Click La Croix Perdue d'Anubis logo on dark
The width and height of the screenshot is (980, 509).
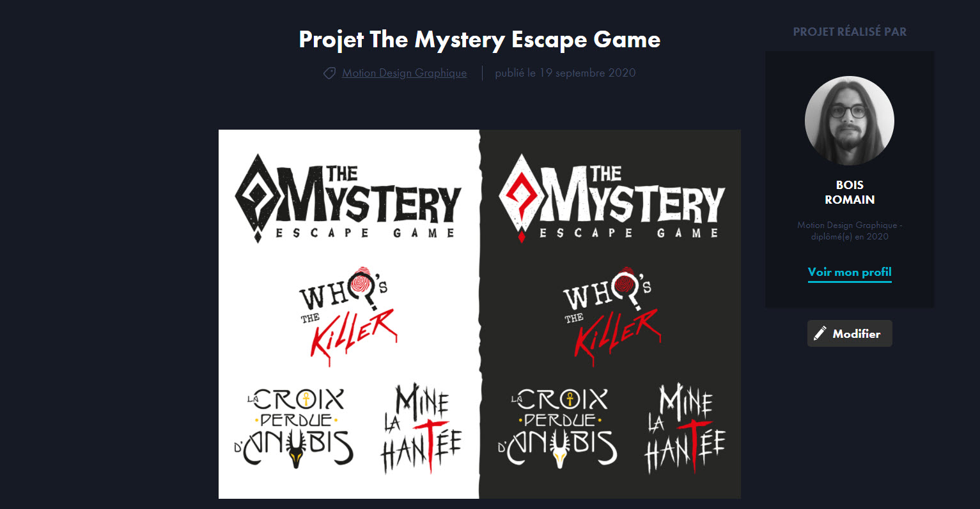557,429
